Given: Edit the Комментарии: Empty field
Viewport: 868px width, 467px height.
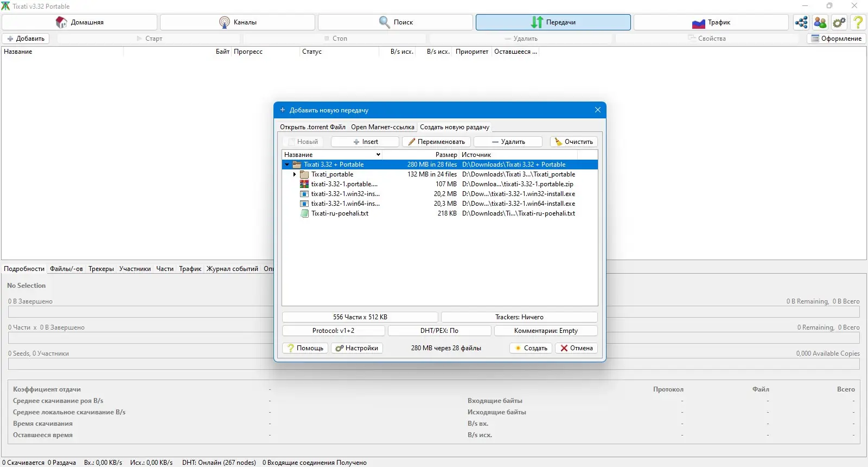Looking at the screenshot, I should pyautogui.click(x=546, y=331).
